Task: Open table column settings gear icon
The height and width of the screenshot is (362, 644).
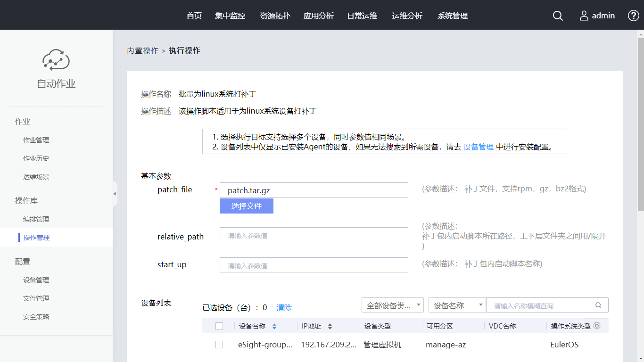Action: [597, 326]
